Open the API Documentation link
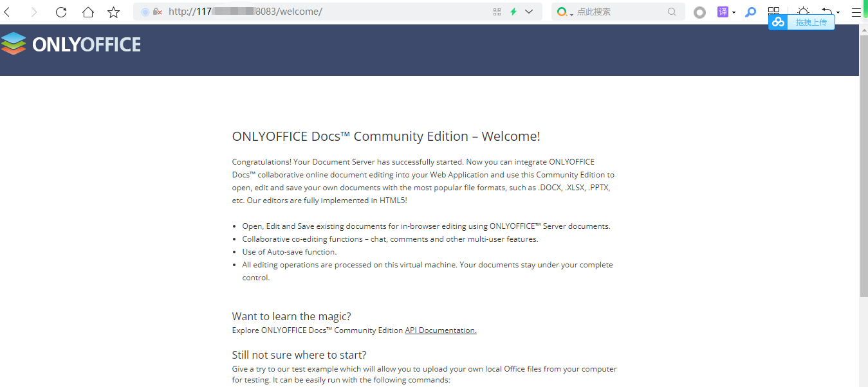The image size is (868, 387). (x=441, y=330)
